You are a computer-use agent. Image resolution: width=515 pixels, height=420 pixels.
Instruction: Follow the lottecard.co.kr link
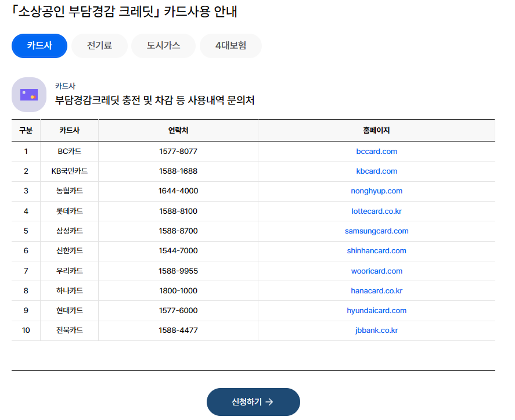click(376, 211)
